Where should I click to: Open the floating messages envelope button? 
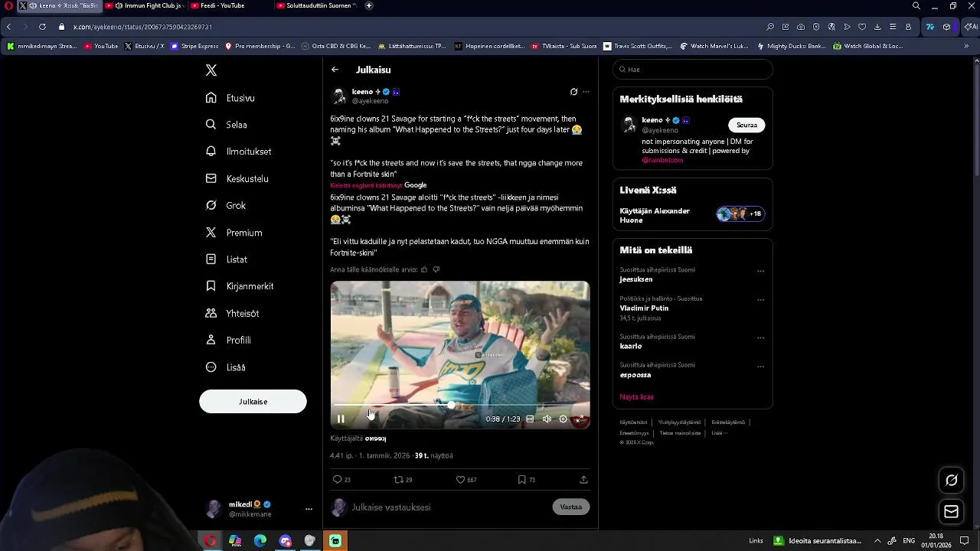pyautogui.click(x=952, y=511)
